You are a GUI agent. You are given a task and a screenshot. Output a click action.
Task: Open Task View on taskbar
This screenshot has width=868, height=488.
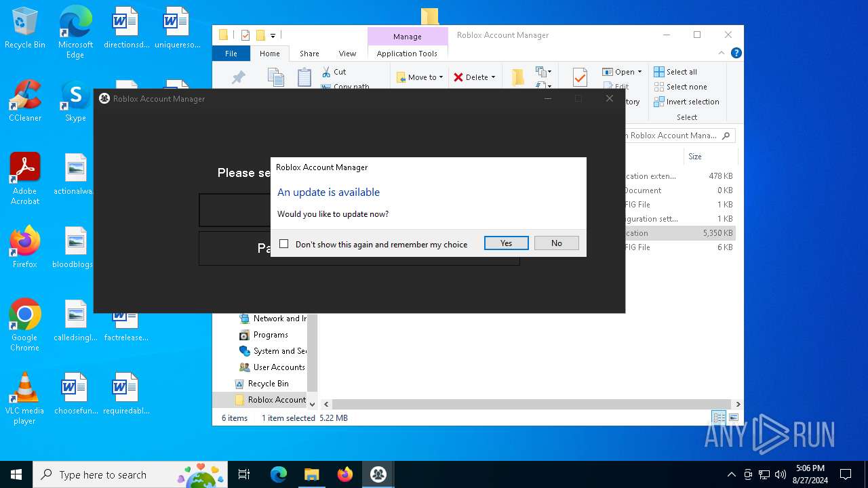point(244,474)
